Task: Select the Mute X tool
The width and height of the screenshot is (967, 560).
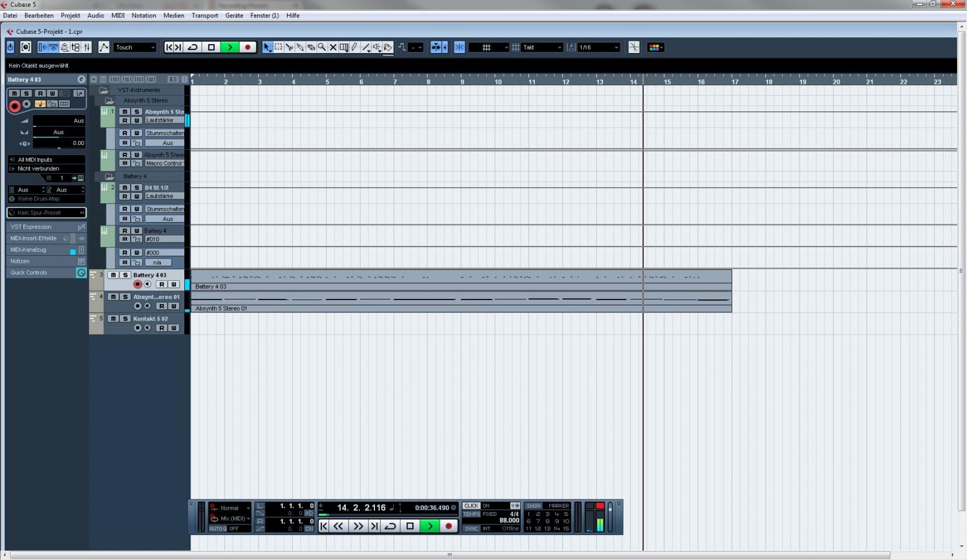Action: (333, 47)
